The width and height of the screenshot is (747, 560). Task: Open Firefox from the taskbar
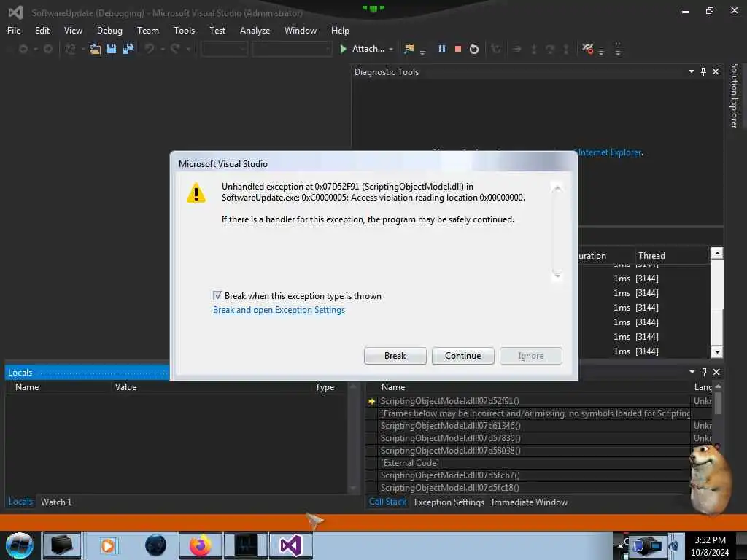pos(200,545)
